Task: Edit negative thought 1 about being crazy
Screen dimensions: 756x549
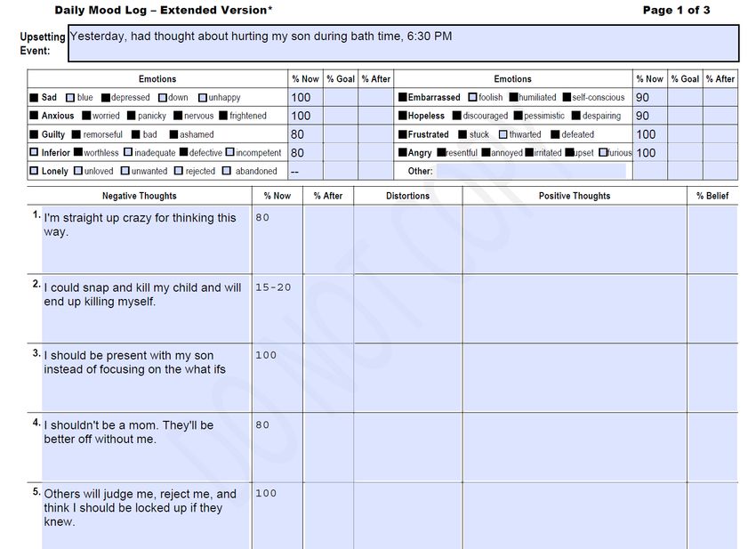Action: (146, 239)
